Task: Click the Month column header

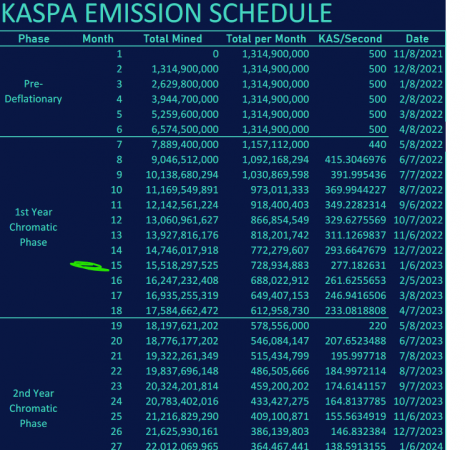Action: (98, 39)
